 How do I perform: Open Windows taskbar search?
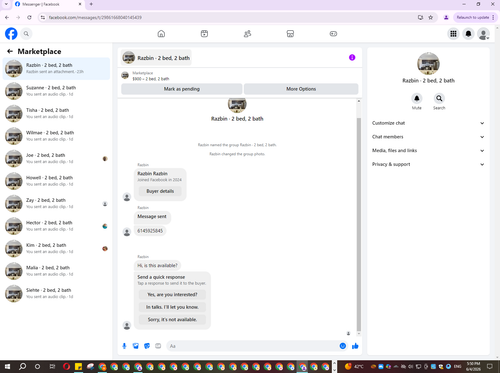coord(22,367)
